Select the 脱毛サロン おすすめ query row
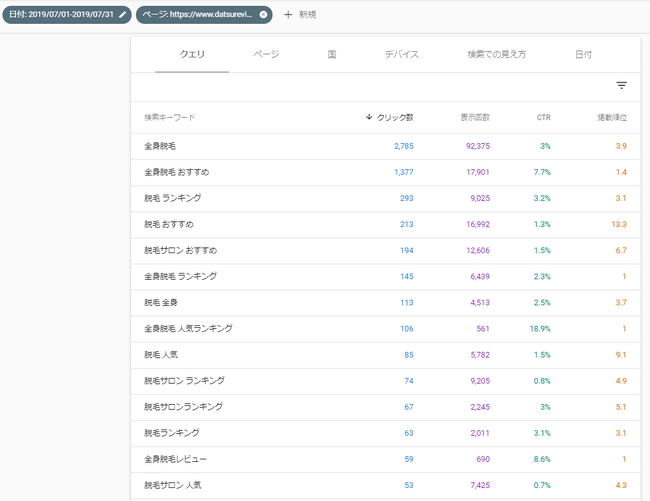The image size is (650, 501). [180, 250]
